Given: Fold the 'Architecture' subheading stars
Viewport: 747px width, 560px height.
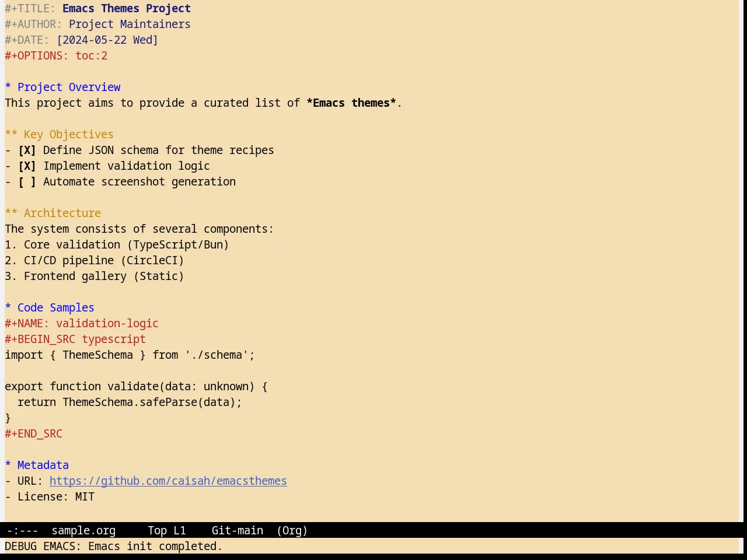Looking at the screenshot, I should 11,213.
